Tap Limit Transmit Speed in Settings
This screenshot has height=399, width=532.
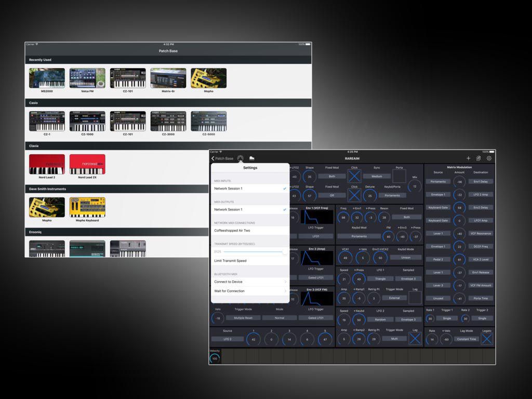click(250, 261)
